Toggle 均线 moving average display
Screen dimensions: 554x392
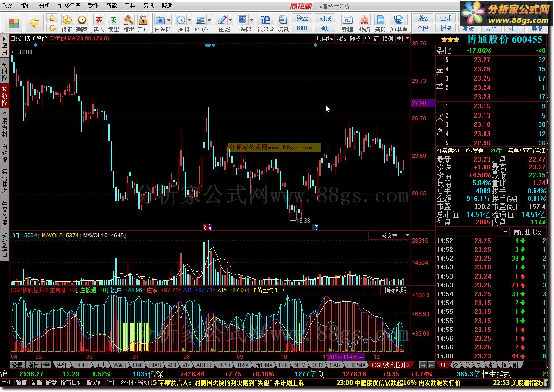point(341,38)
